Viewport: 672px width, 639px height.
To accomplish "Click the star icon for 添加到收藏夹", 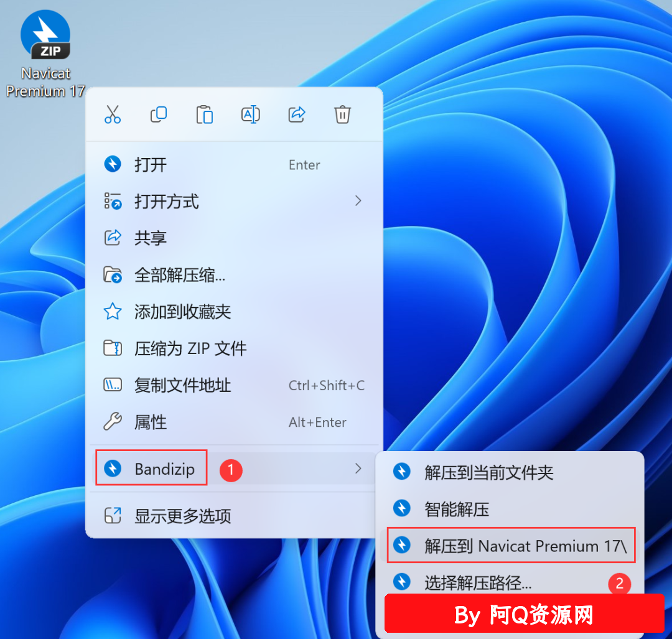I will 113,312.
